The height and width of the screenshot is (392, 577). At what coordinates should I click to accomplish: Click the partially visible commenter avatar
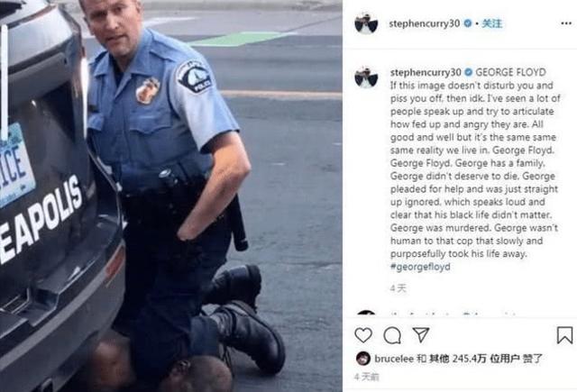(x=366, y=314)
